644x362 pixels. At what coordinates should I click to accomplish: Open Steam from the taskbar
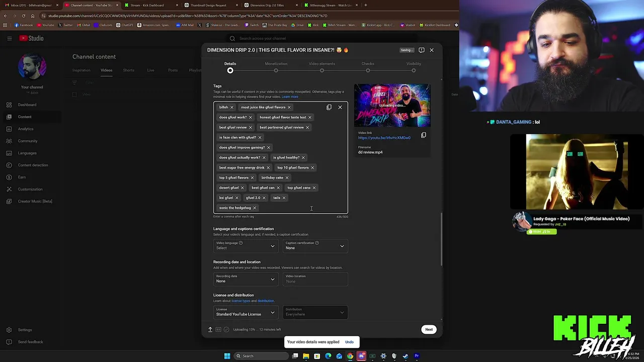point(406,356)
